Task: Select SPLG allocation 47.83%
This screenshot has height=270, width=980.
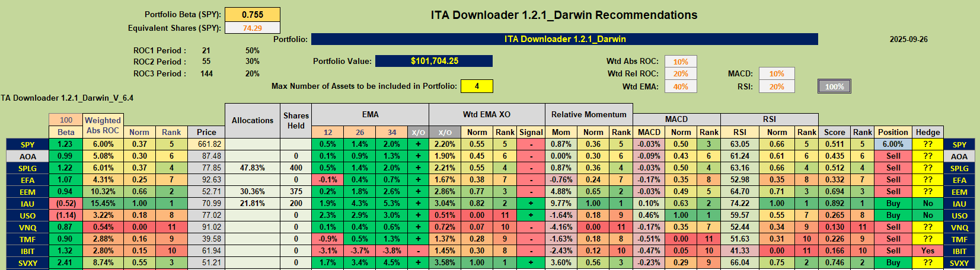Action: coord(253,168)
